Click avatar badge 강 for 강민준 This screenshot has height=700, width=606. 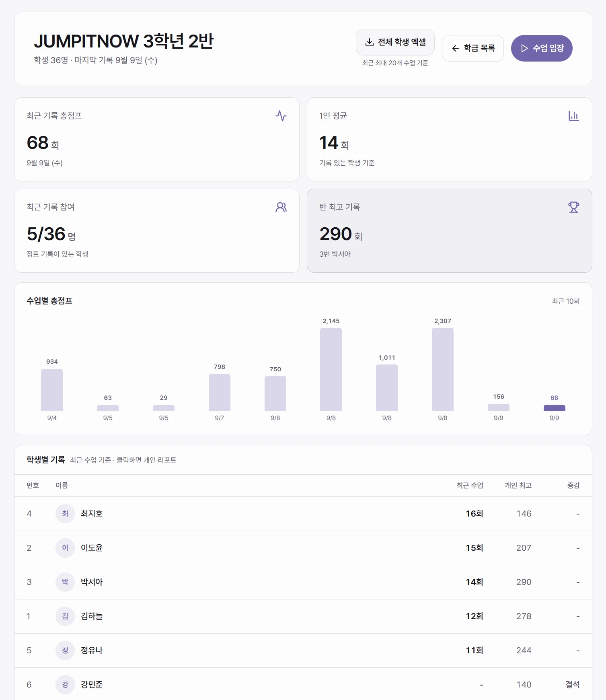(65, 685)
